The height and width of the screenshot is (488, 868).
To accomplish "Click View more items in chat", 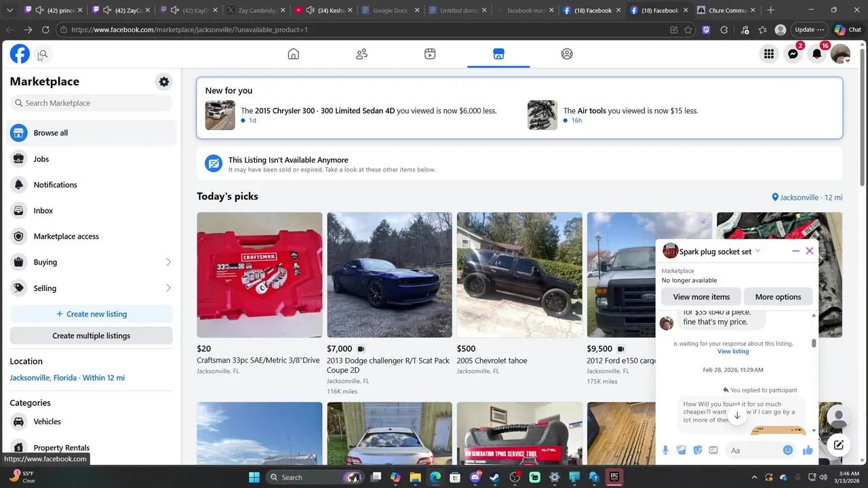I will click(x=701, y=297).
